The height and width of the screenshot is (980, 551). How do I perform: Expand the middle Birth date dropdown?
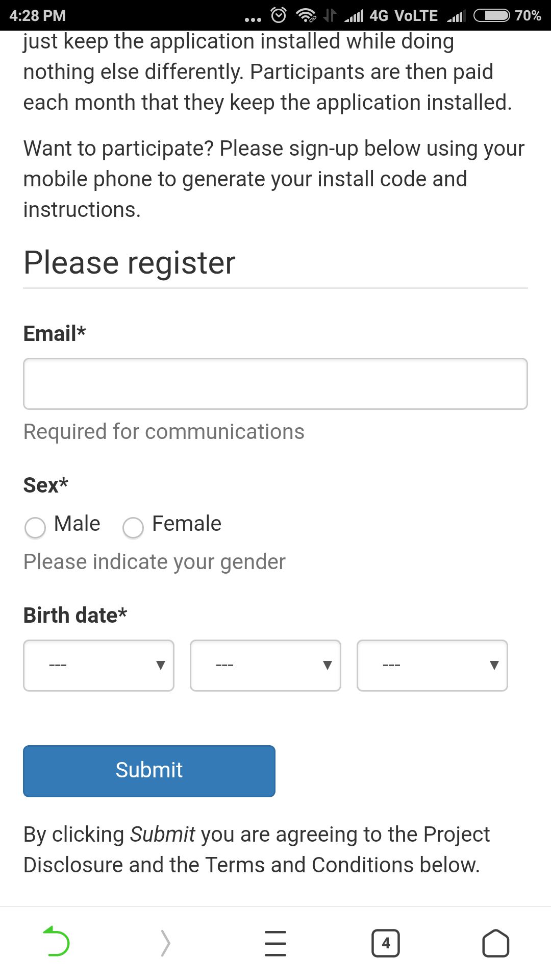(x=265, y=665)
